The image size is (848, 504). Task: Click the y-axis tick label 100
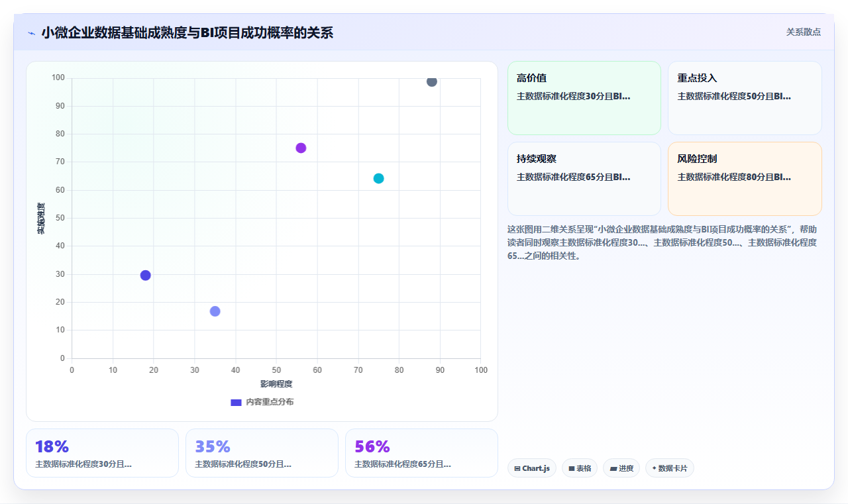[58, 78]
